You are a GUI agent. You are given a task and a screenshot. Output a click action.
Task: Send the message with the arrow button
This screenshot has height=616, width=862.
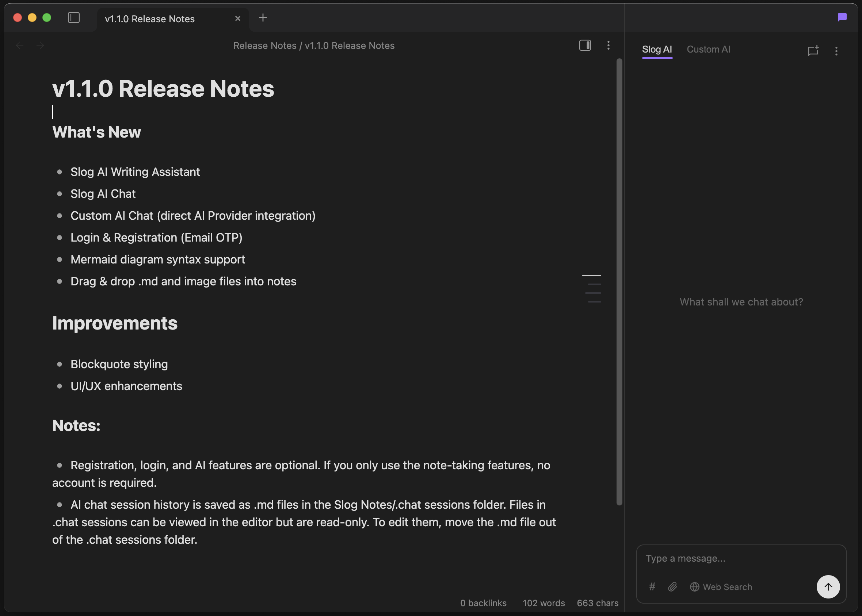click(x=828, y=587)
